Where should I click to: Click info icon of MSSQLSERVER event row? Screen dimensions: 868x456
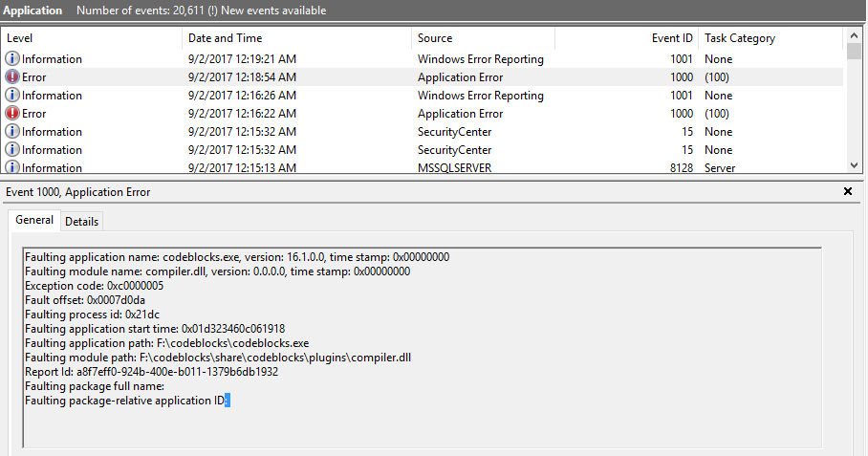12,167
